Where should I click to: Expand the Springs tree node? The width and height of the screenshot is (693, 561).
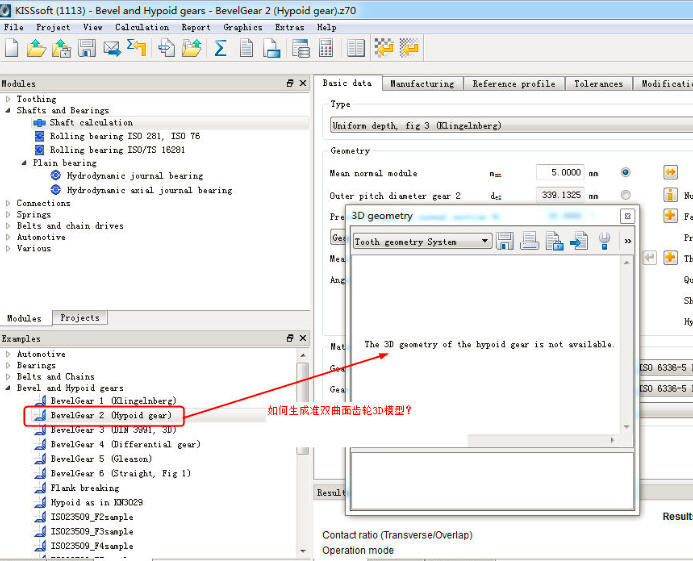click(x=8, y=214)
